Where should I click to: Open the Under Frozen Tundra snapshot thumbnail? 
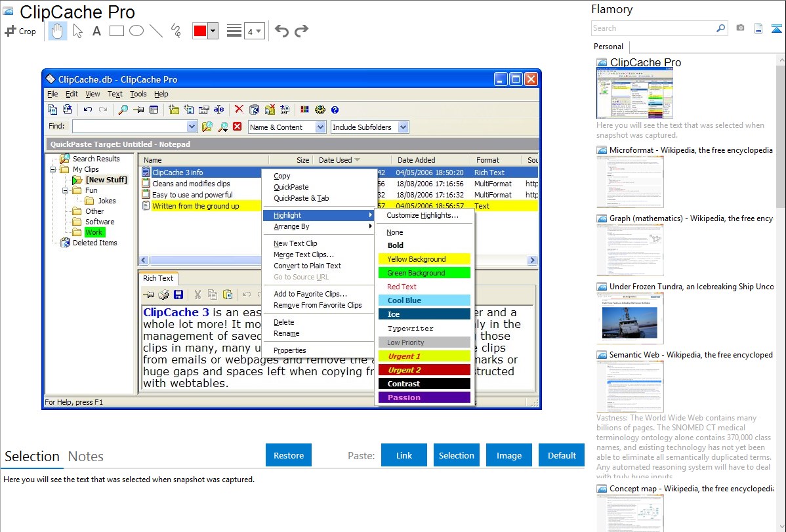[631, 318]
